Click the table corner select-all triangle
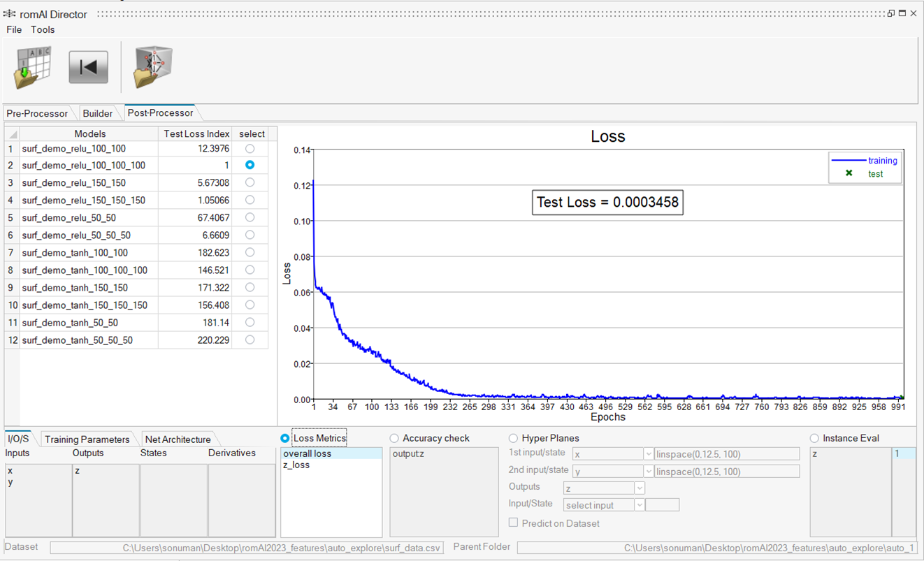The height and width of the screenshot is (561, 924). (12, 133)
